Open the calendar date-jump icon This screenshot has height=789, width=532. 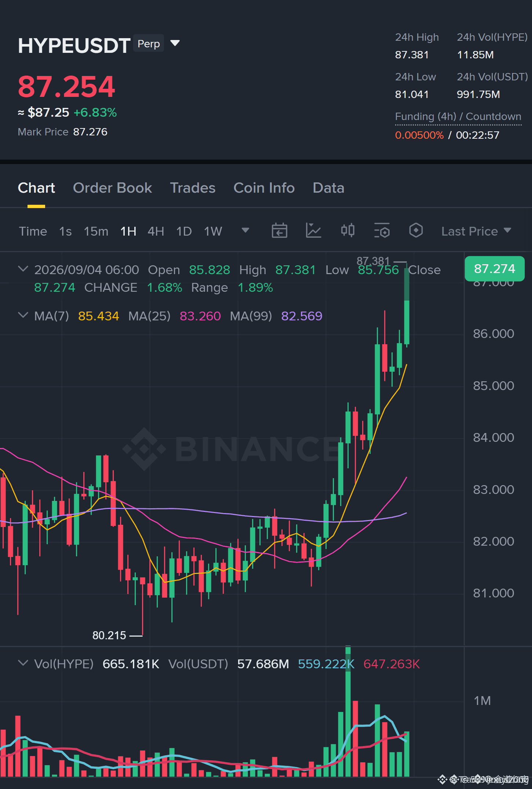click(279, 231)
